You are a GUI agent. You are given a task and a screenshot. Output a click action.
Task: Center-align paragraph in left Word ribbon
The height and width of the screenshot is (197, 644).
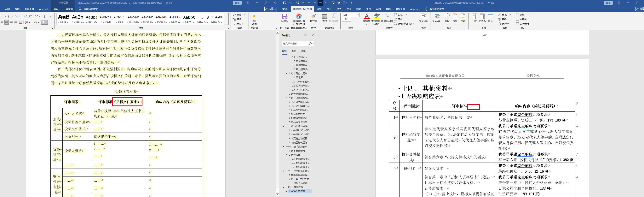point(7,22)
